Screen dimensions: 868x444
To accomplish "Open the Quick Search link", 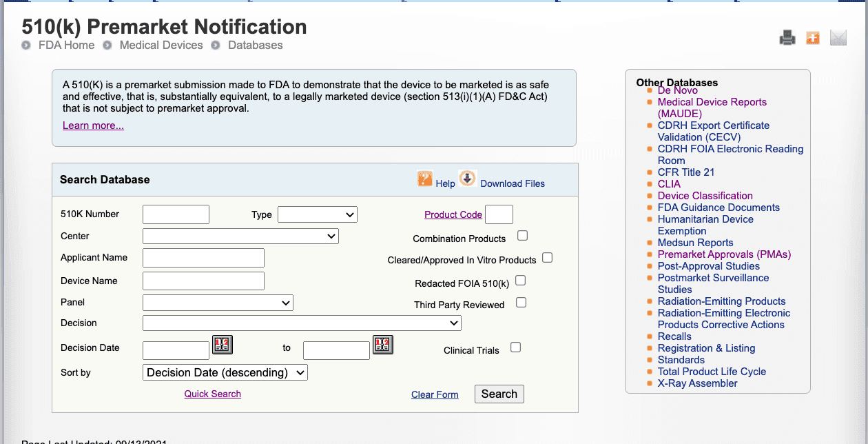I will coord(213,394).
